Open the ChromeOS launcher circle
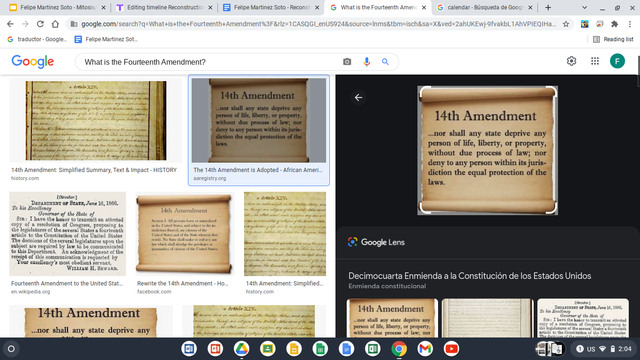This screenshot has height=360, width=640. pyautogui.click(x=11, y=349)
